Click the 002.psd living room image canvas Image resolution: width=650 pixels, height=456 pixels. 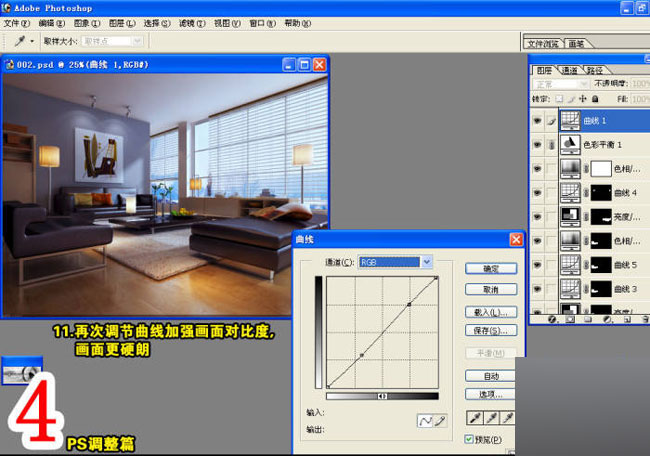pyautogui.click(x=166, y=195)
